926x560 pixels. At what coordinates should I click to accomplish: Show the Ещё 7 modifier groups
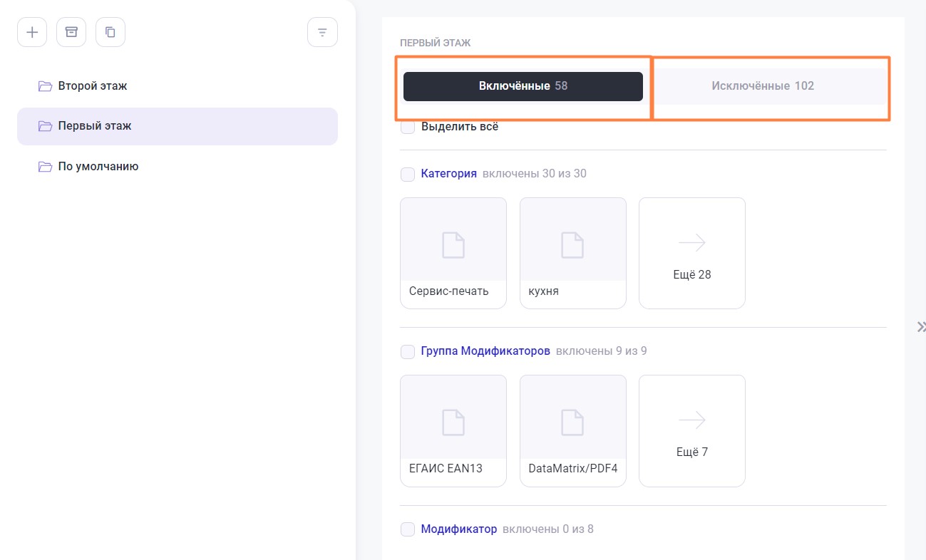[691, 430]
